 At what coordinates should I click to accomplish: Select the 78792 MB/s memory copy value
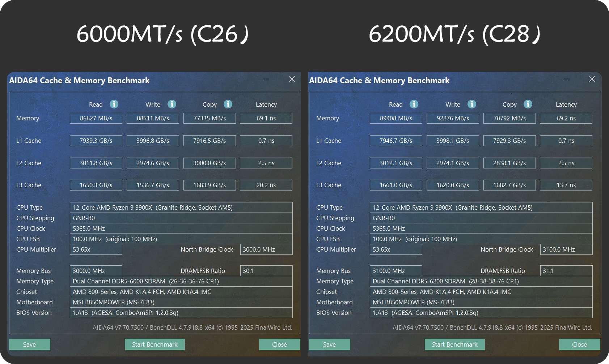point(509,118)
